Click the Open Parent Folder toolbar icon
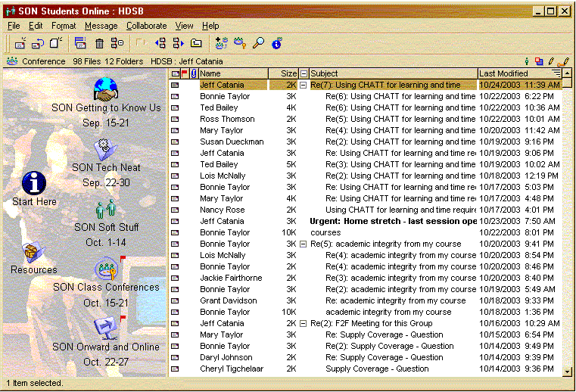The height and width of the screenshot is (392, 576). 196,43
